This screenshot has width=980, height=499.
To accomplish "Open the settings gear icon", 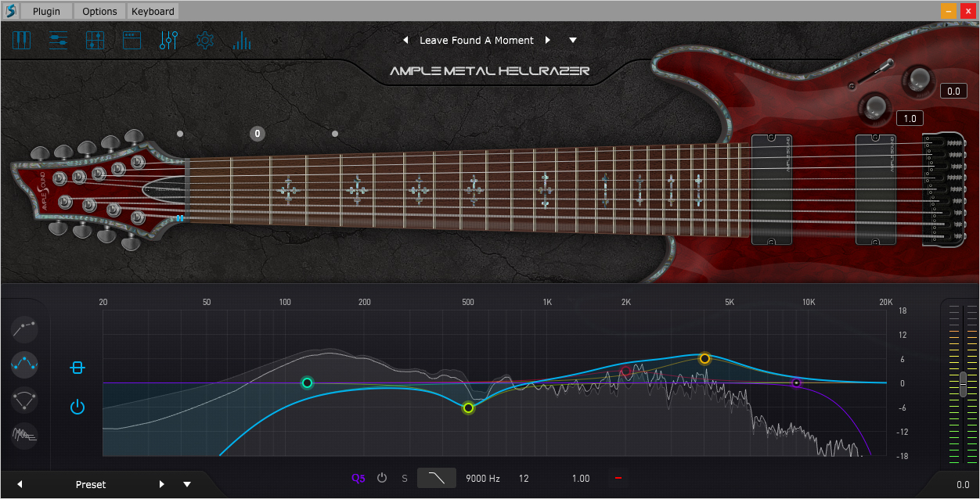I will coord(205,40).
